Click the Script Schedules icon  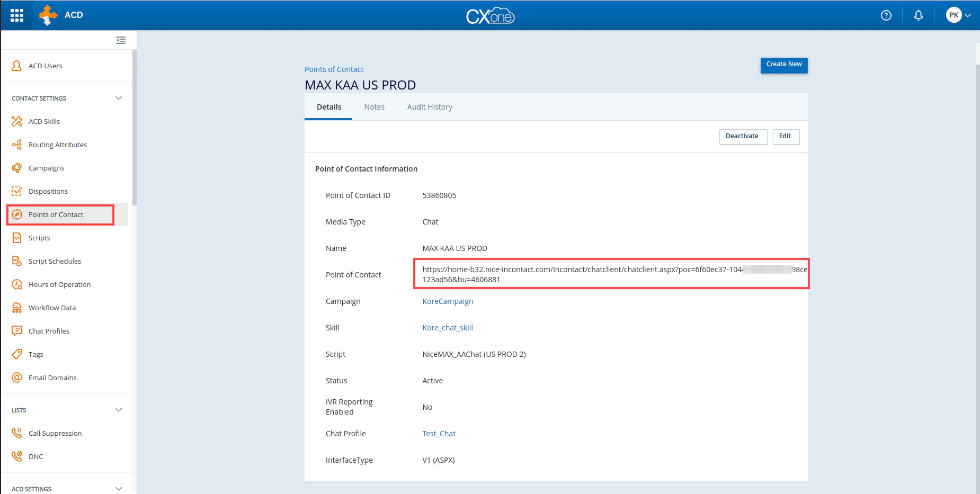17,261
